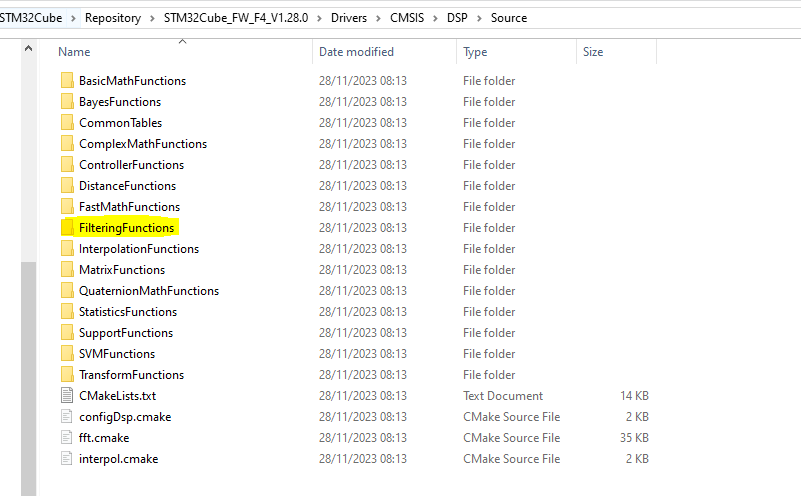Select the fft.cmake file name

coord(104,437)
